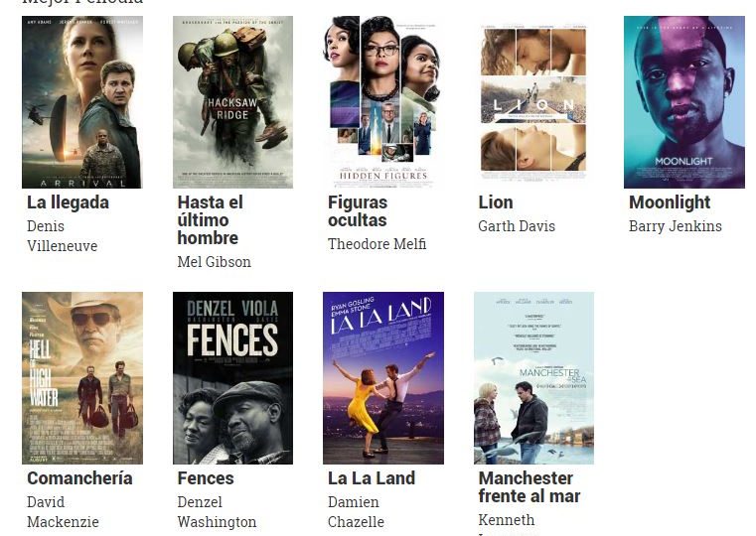Select the La La Land poster
The height and width of the screenshot is (536, 756).
click(383, 378)
